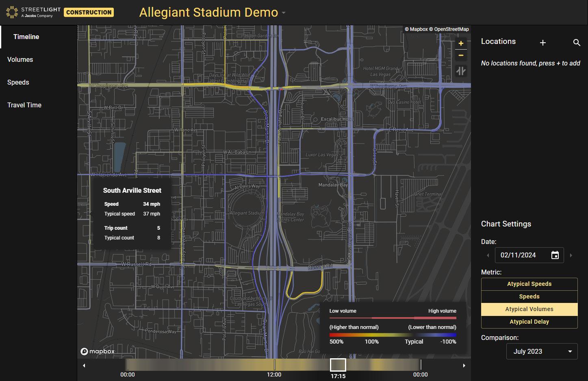Image resolution: width=588 pixels, height=381 pixels.
Task: Click the Janet Terminal map label
Action: pos(427,194)
